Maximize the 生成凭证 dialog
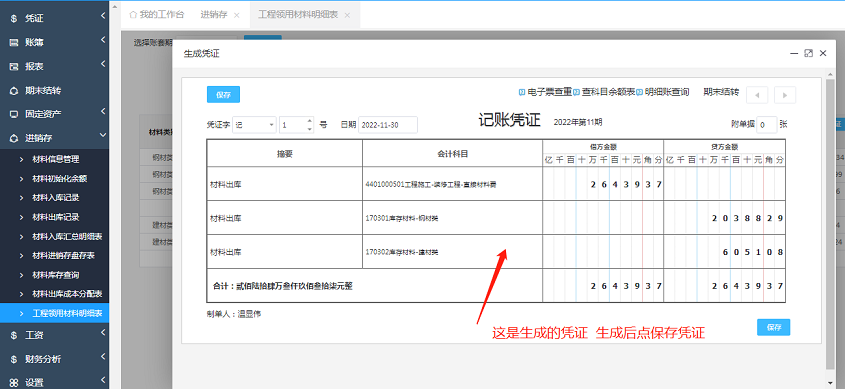Screen dimensions: 845x389 coord(808,53)
